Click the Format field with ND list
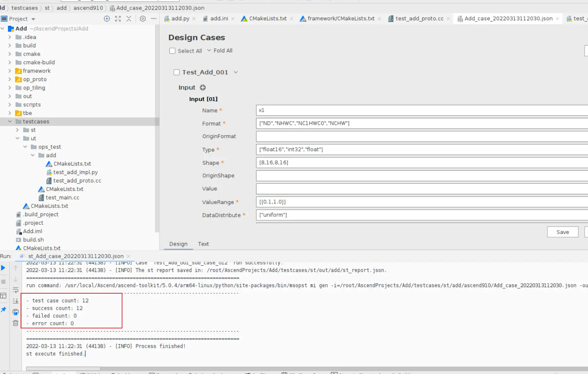 pos(422,123)
